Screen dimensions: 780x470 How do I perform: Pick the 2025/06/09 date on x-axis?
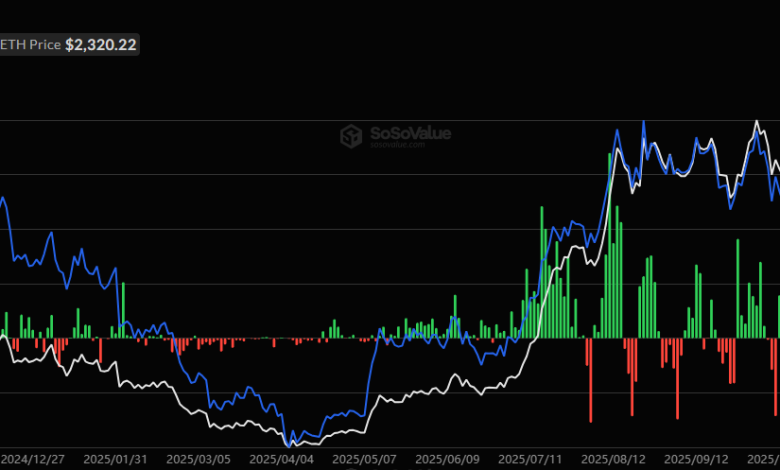tap(448, 458)
